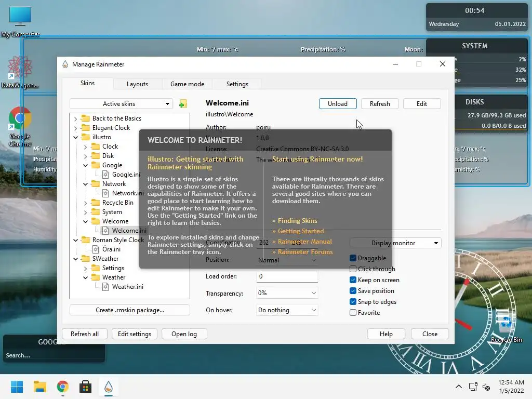Click the Google search skin field
The height and width of the screenshot is (399, 532).
54,355
